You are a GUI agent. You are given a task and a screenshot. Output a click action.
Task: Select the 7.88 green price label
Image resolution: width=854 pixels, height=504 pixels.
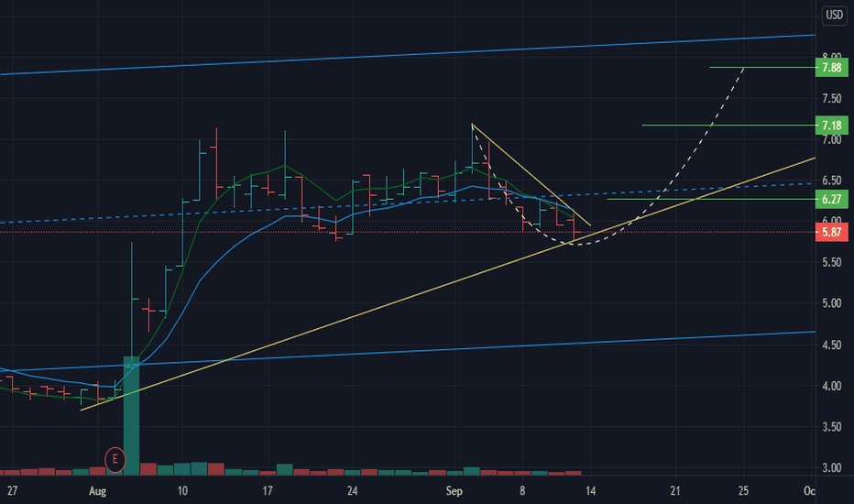tap(831, 68)
